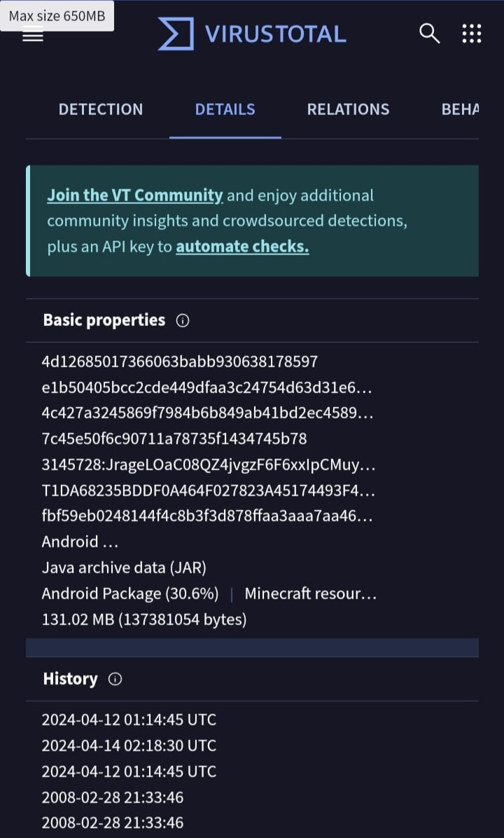Click the 131.02 MB file size line
The height and width of the screenshot is (838, 504).
tap(144, 620)
